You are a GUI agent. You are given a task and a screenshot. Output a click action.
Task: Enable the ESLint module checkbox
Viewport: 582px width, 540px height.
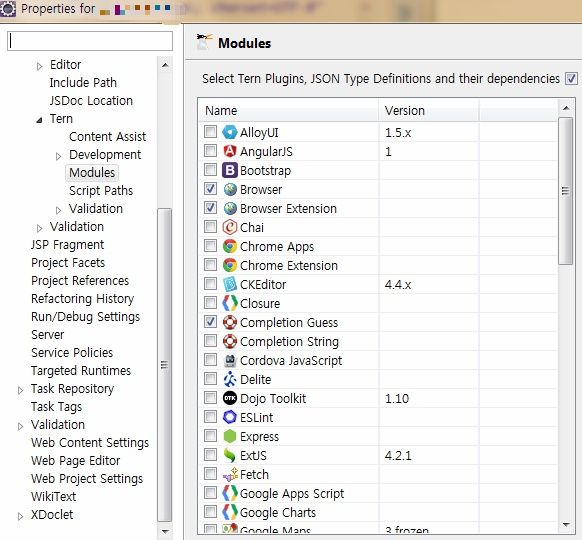210,416
